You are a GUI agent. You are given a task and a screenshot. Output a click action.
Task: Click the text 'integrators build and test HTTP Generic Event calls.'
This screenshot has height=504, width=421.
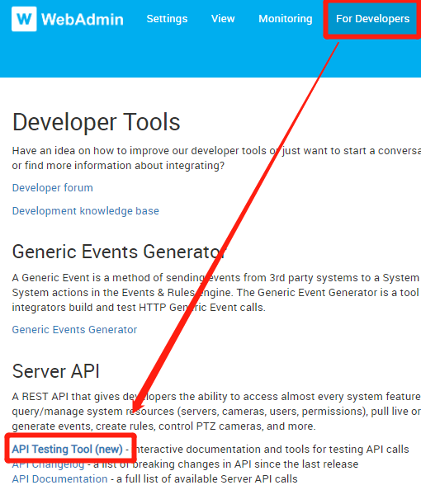tap(139, 308)
